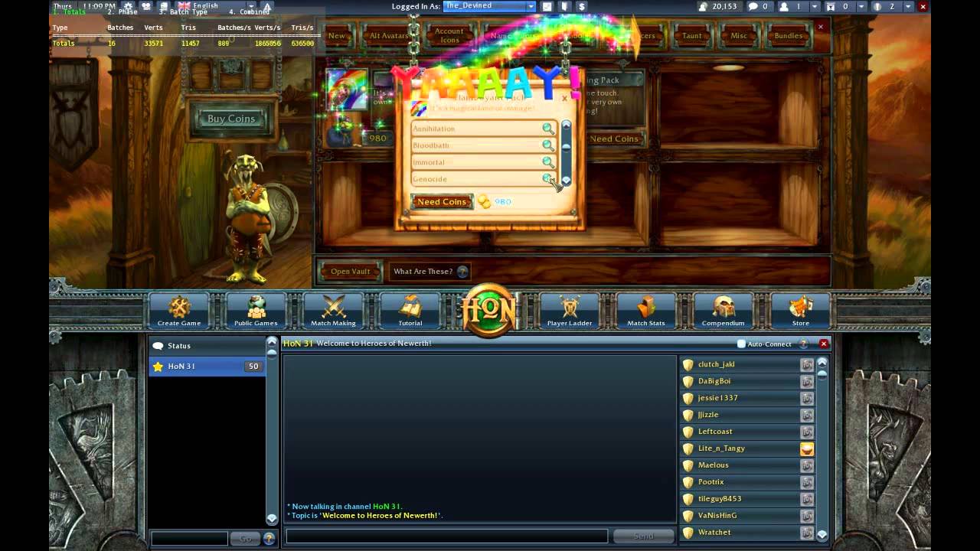
Task: Switch to the Misc store tab
Action: [739, 36]
